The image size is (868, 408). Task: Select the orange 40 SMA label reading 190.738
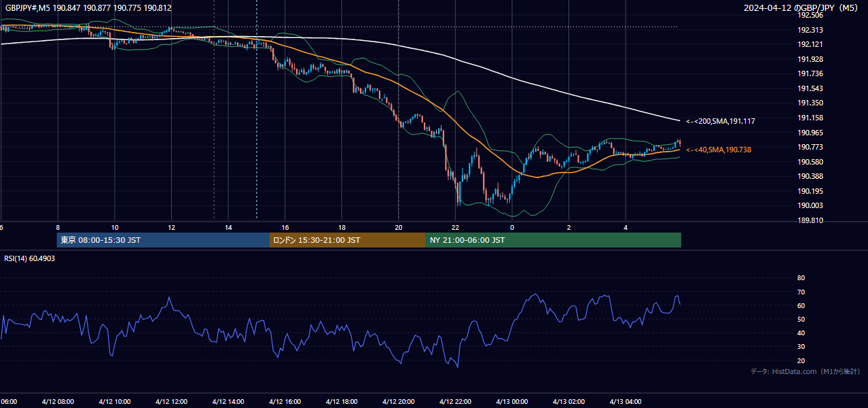719,150
